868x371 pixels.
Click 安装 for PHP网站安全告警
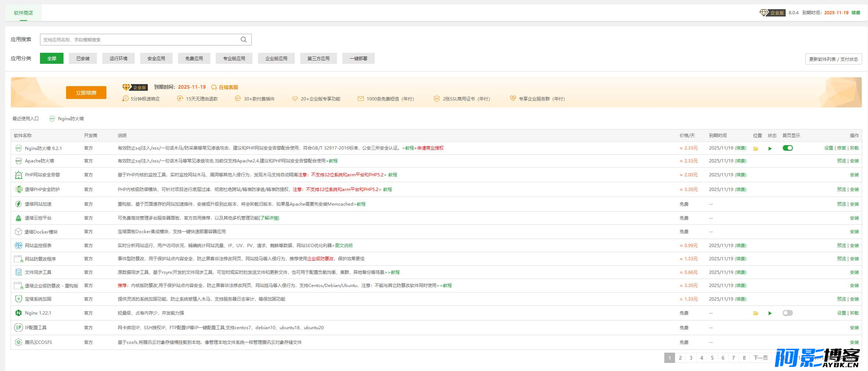click(x=854, y=175)
